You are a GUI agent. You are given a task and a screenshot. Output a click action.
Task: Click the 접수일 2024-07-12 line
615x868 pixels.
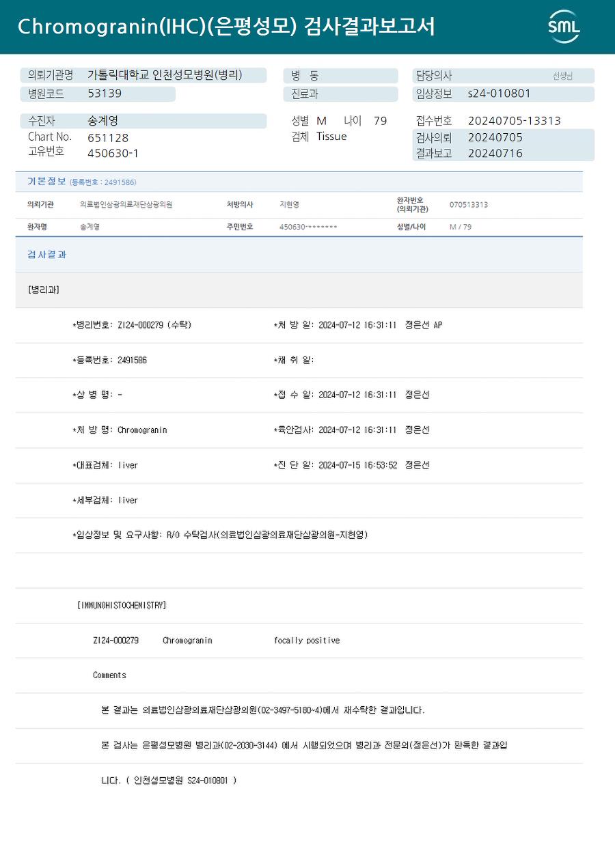point(351,395)
